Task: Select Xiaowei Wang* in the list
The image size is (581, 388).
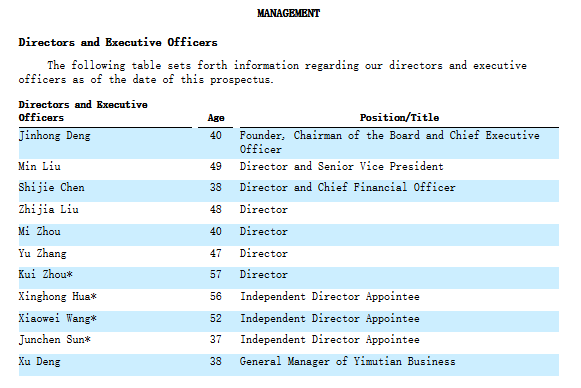Action: [x=57, y=319]
